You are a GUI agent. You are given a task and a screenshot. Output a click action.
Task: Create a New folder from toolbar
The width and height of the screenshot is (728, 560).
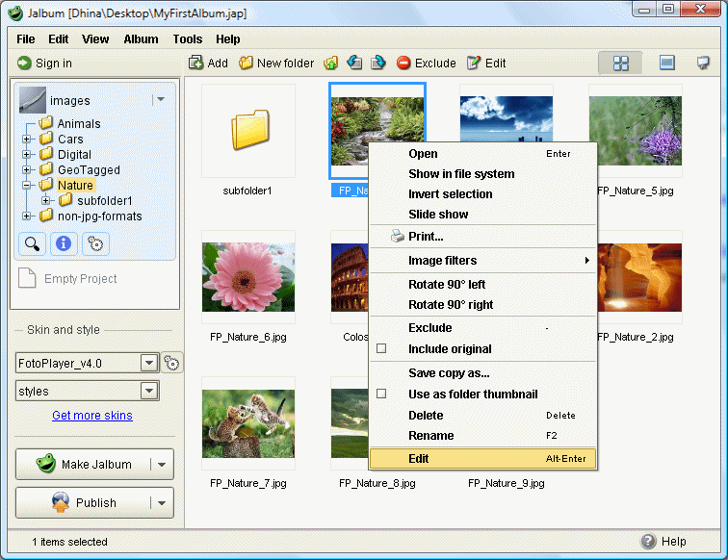tap(276, 63)
